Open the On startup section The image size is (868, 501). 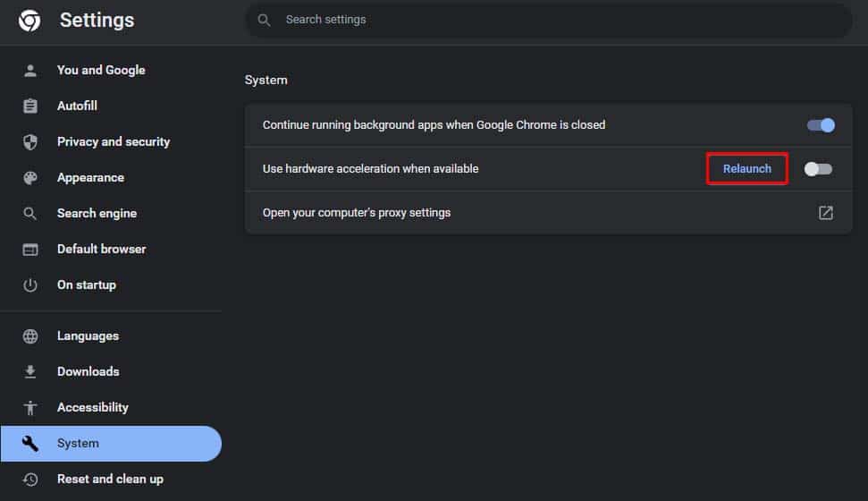pyautogui.click(x=87, y=284)
